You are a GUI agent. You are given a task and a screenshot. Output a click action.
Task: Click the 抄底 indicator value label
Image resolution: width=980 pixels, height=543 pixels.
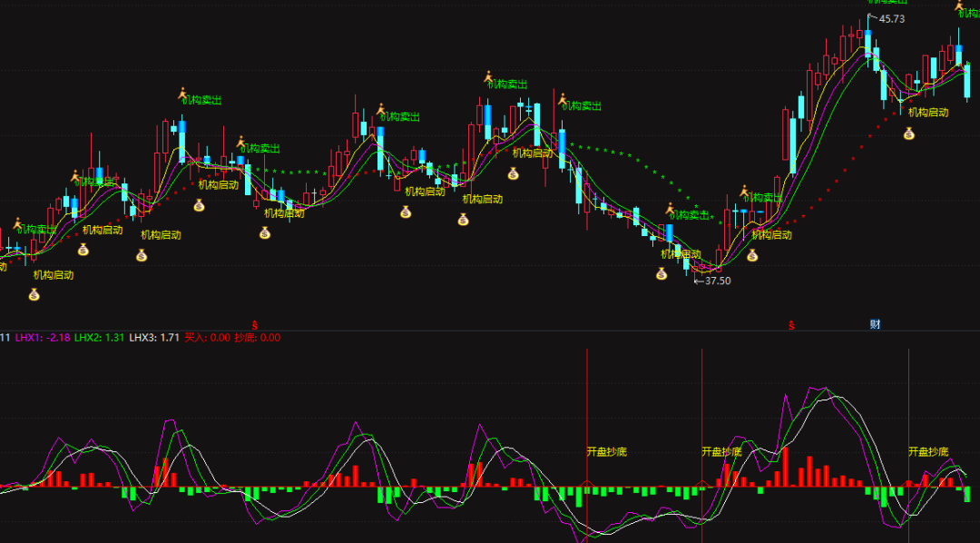pyautogui.click(x=257, y=338)
